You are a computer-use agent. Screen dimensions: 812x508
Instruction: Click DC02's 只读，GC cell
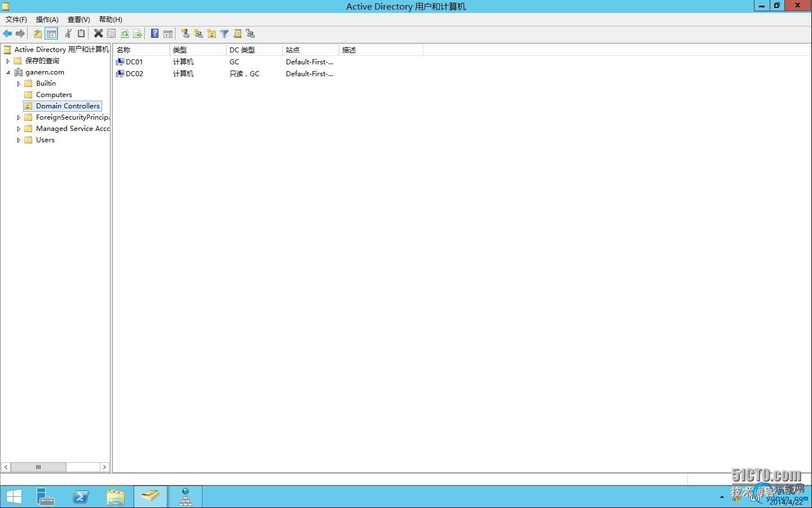(244, 74)
